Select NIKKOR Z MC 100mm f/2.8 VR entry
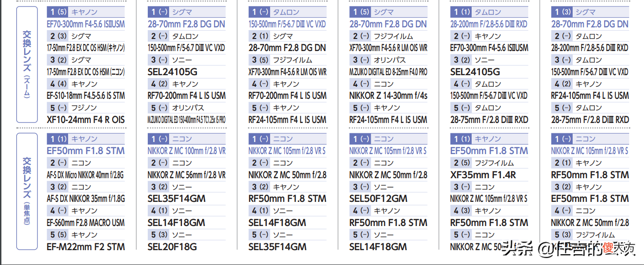Viewport: 644px width, 265px height. tap(187, 151)
